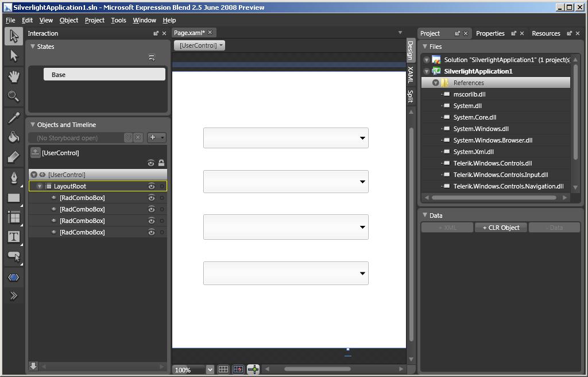The image size is (588, 377).
Task: Switch to the Properties panel tab
Action: 490,33
